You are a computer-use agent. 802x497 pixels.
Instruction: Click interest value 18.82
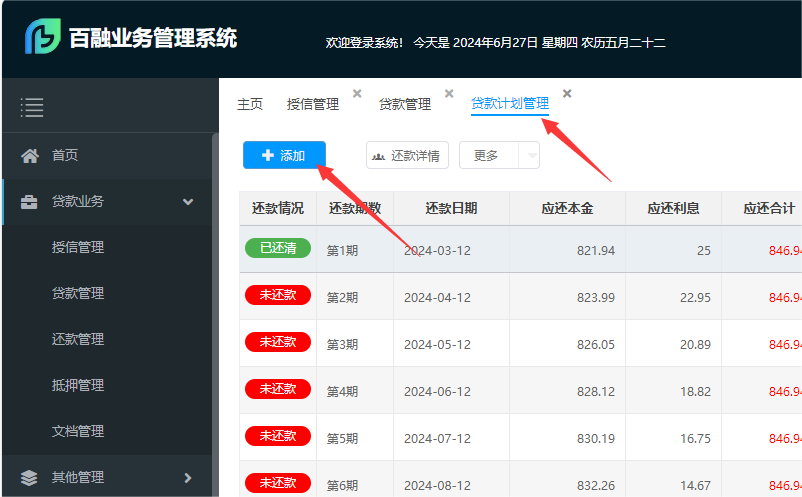[x=695, y=392]
